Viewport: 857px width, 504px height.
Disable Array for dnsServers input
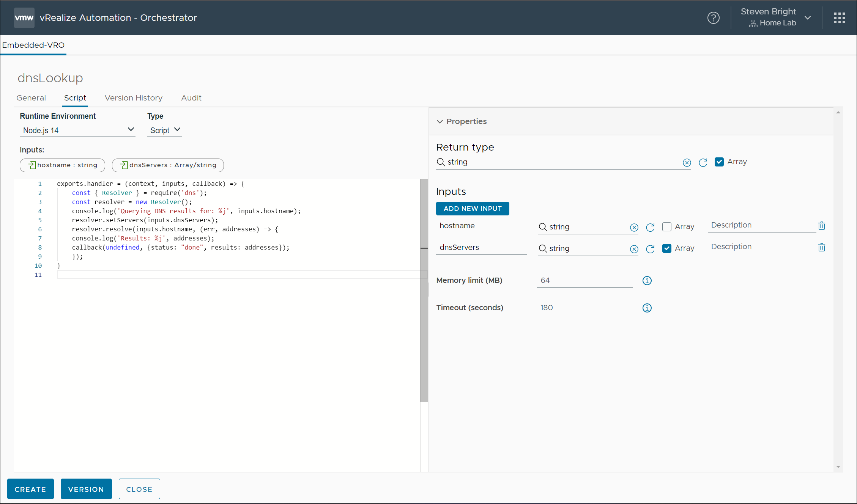click(x=666, y=248)
